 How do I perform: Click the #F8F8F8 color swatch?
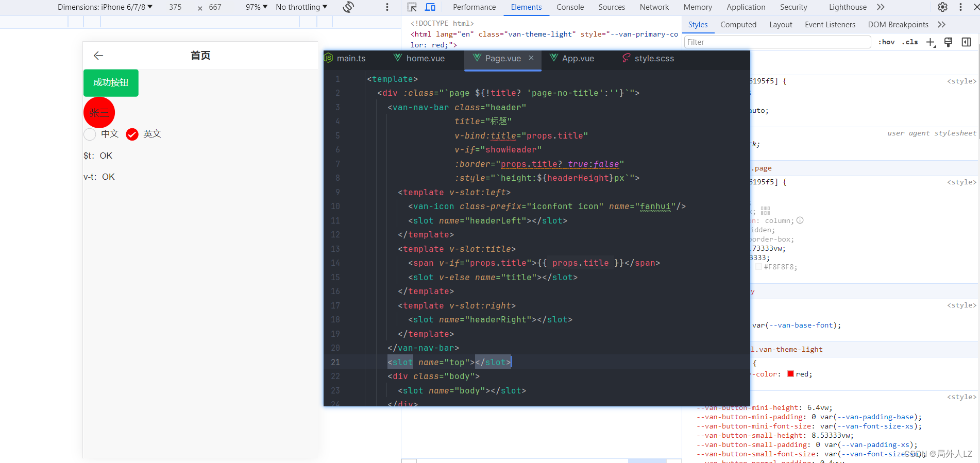(758, 267)
